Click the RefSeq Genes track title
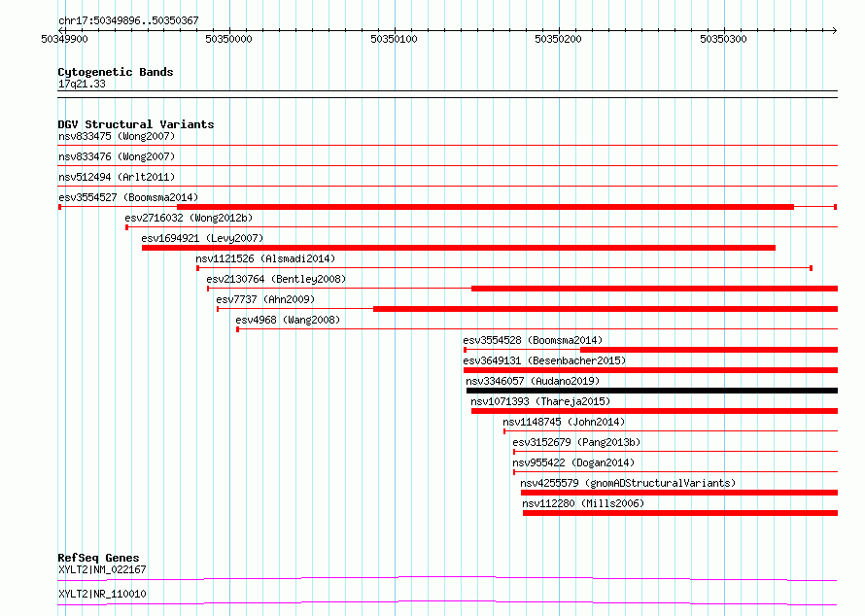The height and width of the screenshot is (616, 865). coord(98,558)
